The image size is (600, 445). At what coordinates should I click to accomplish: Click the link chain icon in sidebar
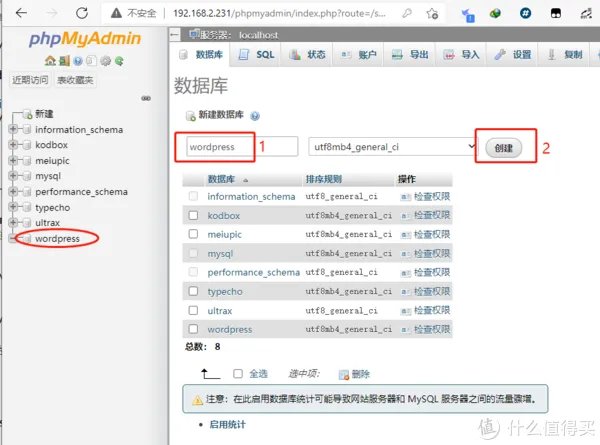tap(146, 98)
